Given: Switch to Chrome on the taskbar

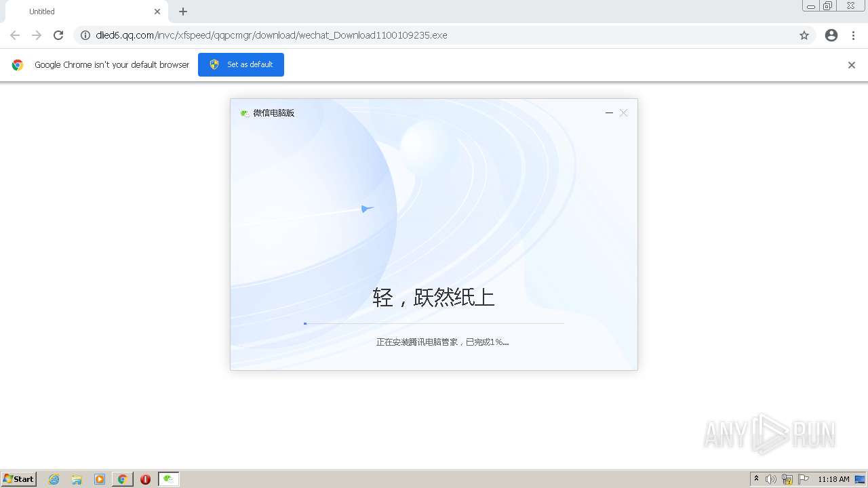Looking at the screenshot, I should click(122, 479).
